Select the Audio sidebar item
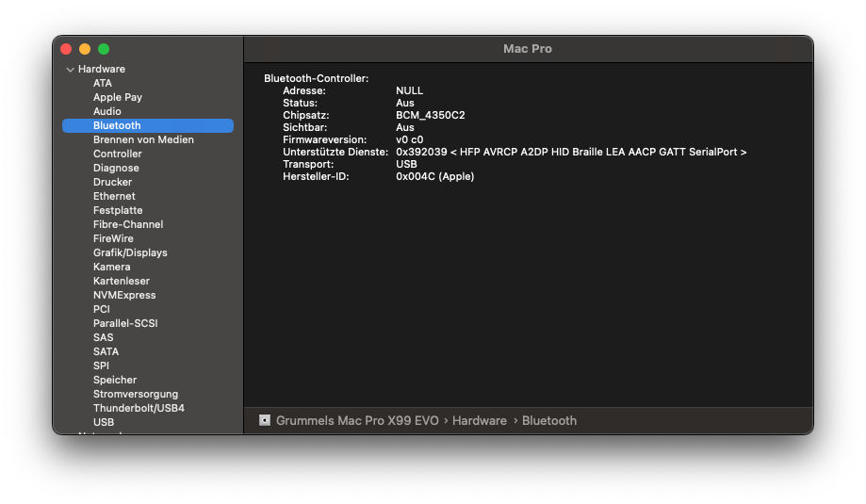The height and width of the screenshot is (504, 866). (106, 111)
